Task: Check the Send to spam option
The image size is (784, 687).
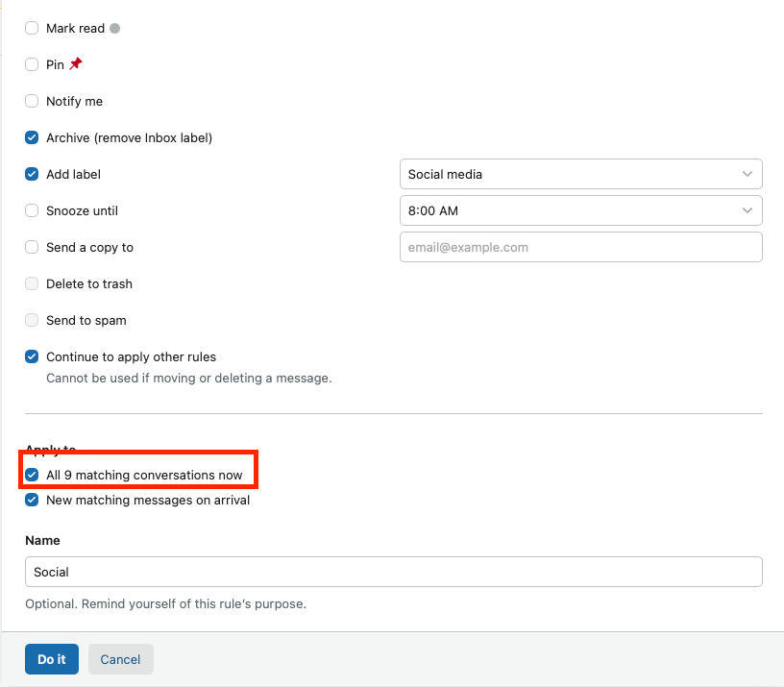Action: [31, 320]
